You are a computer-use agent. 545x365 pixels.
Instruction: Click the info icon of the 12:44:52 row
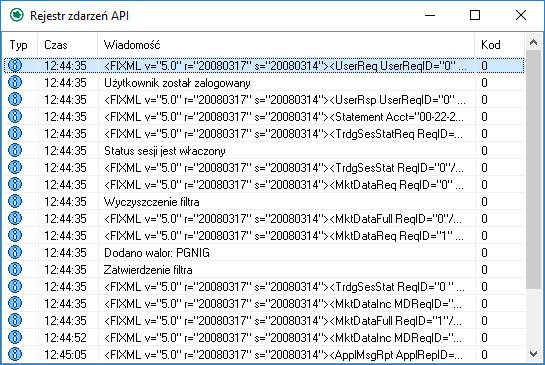(x=15, y=338)
